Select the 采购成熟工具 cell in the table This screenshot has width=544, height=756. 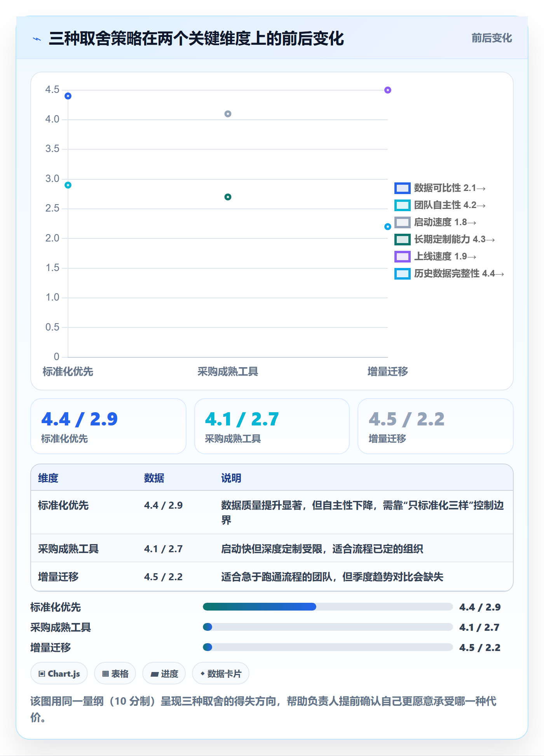[68, 549]
